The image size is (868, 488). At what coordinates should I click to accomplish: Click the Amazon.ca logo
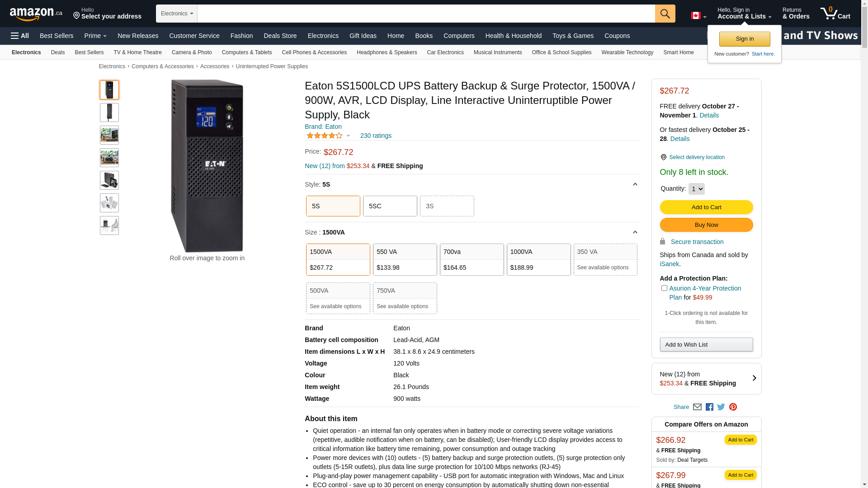(36, 14)
